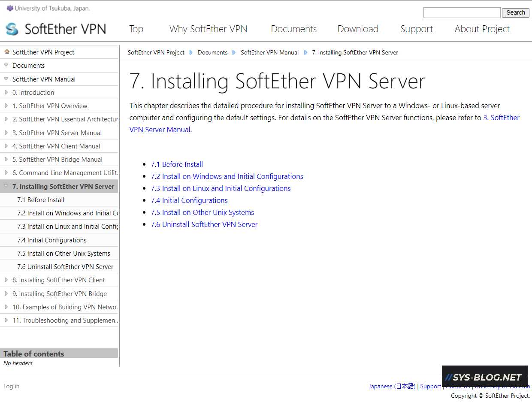This screenshot has height=402, width=532.
Task: Collapse the Documents tree in the sidebar
Action: (5, 65)
